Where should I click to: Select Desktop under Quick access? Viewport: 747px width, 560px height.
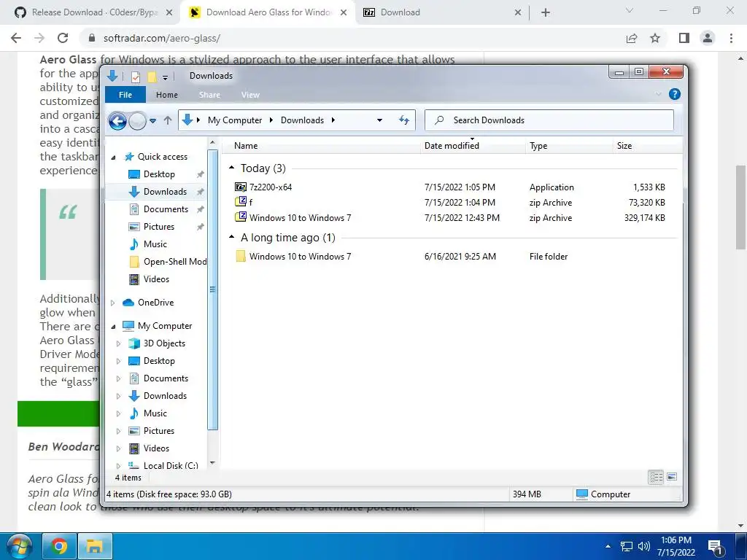[x=159, y=174]
